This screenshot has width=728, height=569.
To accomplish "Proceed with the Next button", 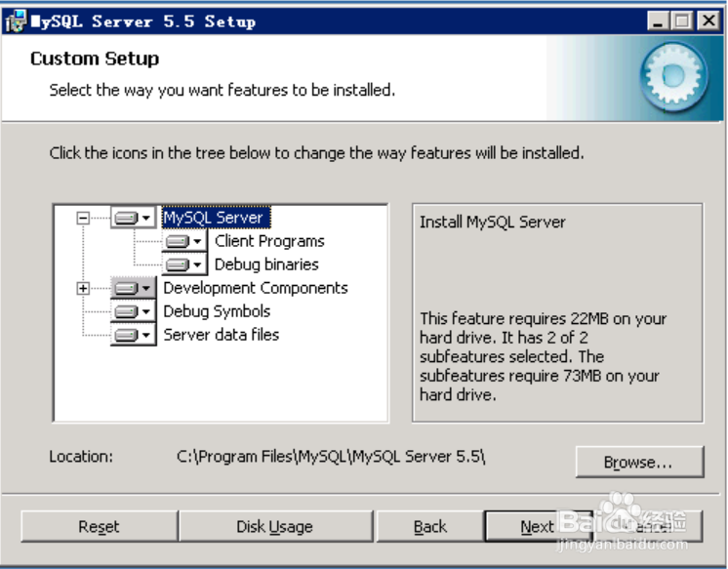I will (538, 526).
